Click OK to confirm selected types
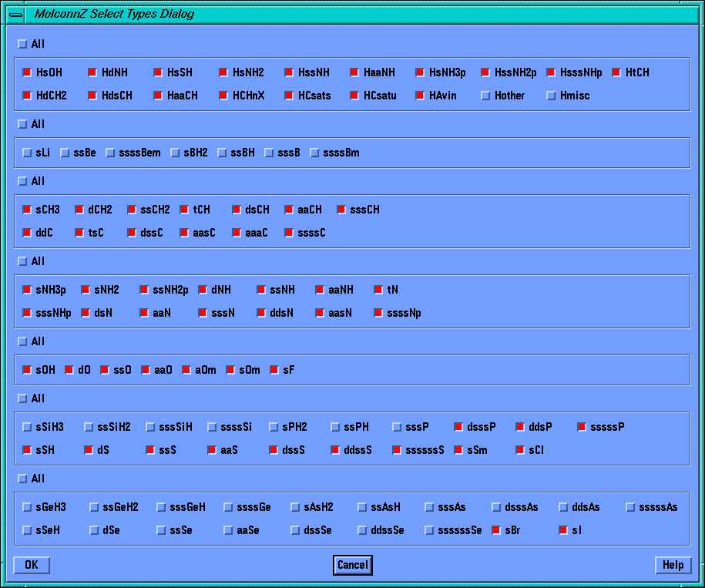Screen dimensions: 705x588 pyautogui.click(x=31, y=565)
